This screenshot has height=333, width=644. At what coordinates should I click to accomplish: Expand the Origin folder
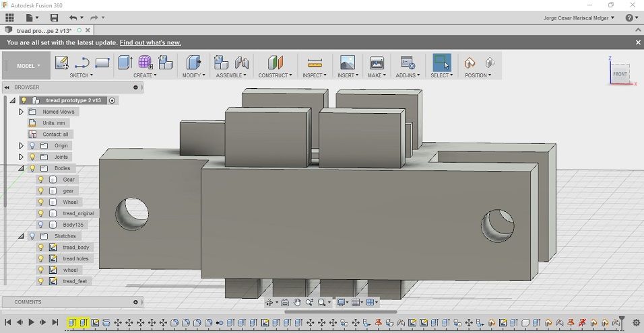pyautogui.click(x=21, y=145)
